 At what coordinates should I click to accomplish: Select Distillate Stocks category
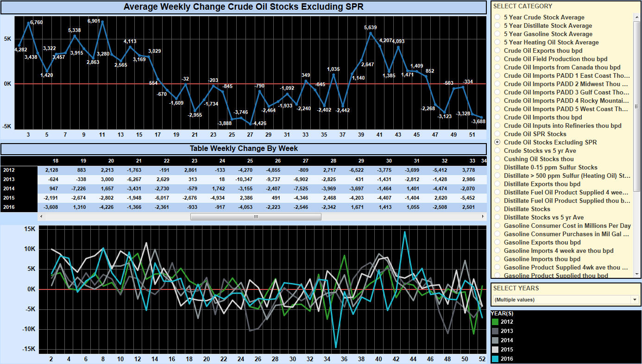pos(497,209)
